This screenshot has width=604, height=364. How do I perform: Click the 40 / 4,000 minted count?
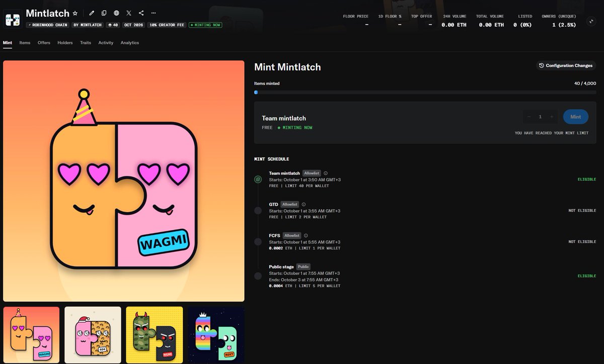[585, 83]
